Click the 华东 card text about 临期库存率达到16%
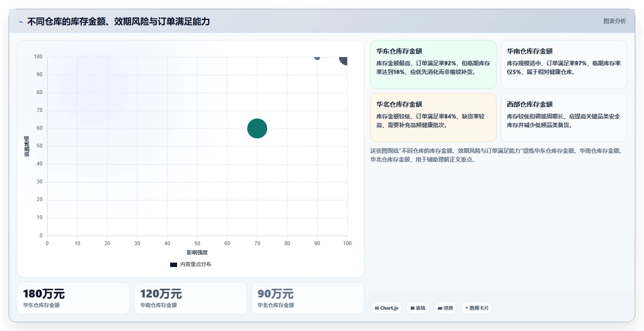The image size is (644, 331). pyautogui.click(x=433, y=68)
